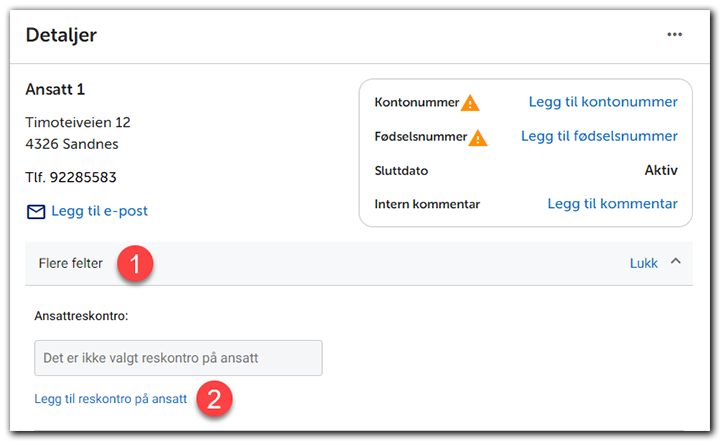Click Legg til fødselsnummer link
The width and height of the screenshot is (720, 441).
tap(599, 136)
